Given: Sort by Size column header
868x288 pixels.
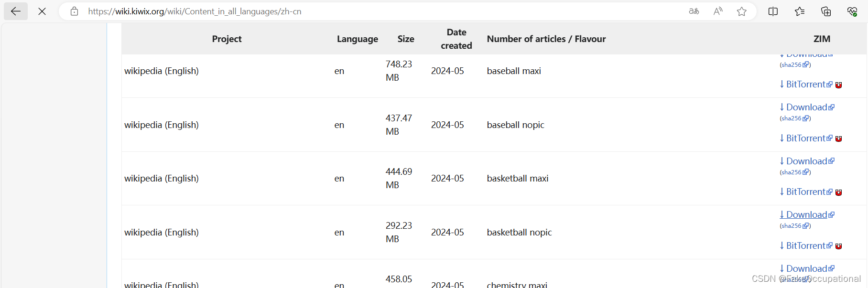Looking at the screenshot, I should point(406,39).
